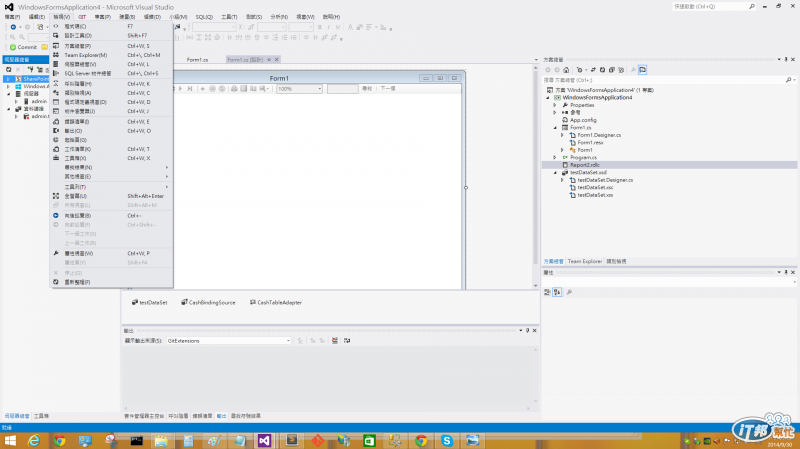
Task: Choose Toolbox Ctrl+W, X menu item
Action: [x=112, y=158]
